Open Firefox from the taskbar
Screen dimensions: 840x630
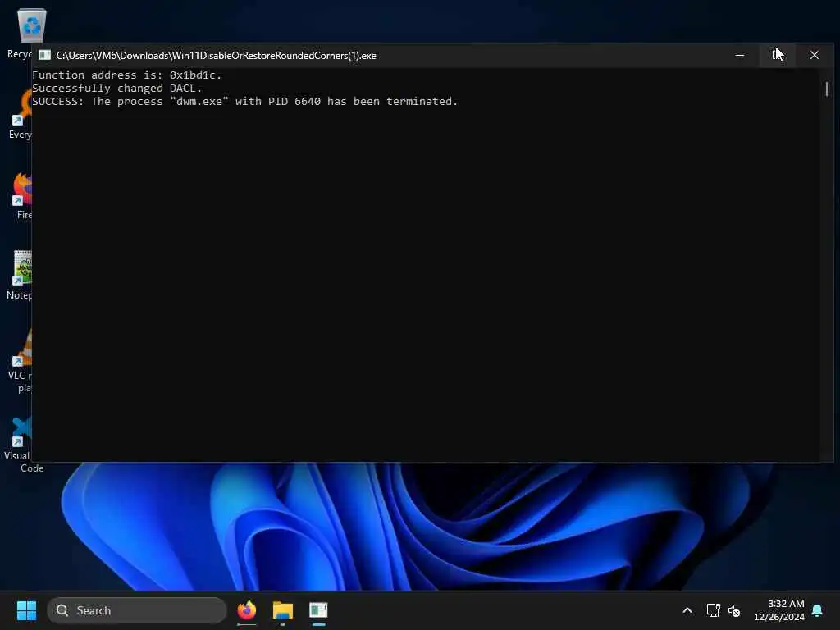tap(247, 610)
